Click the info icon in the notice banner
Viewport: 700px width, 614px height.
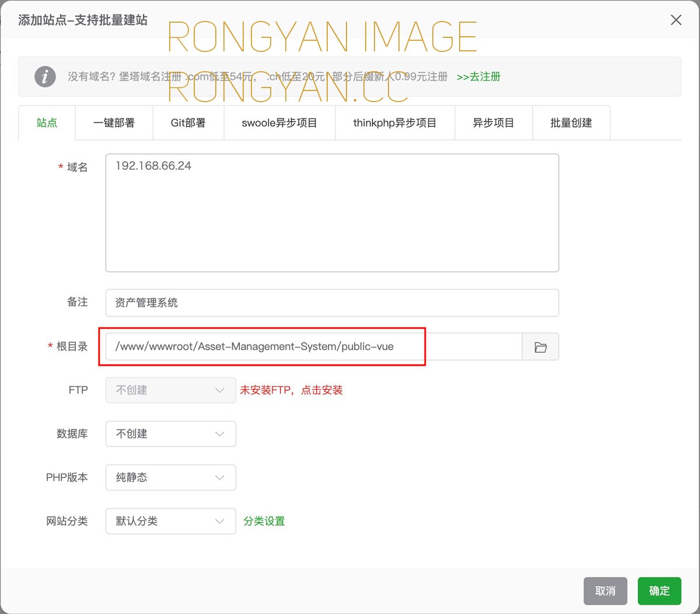(x=45, y=76)
